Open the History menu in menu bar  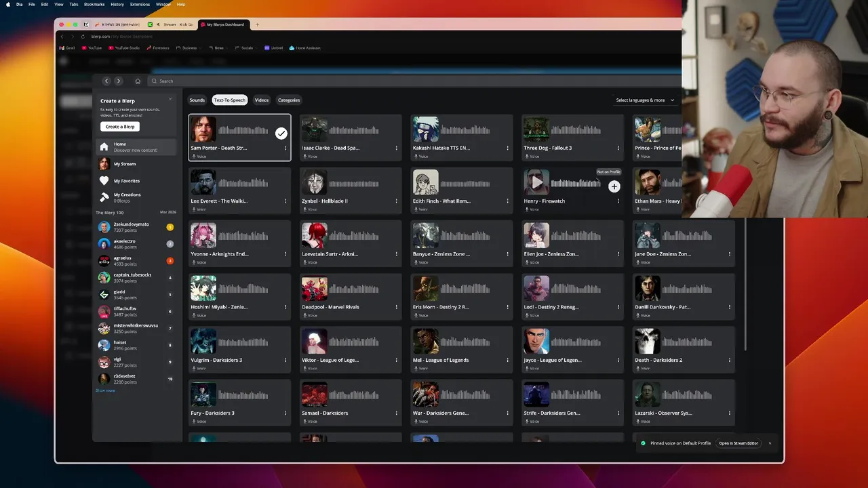point(117,4)
